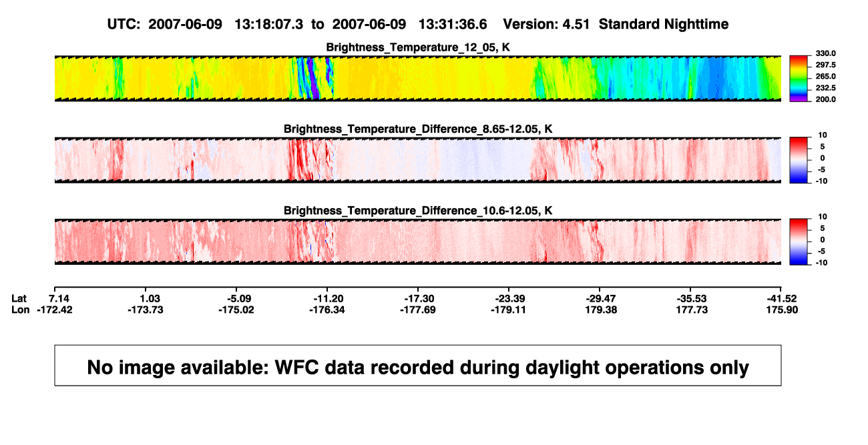Click the 'No image available' WFC message
This screenshot has height=445, width=868.
(418, 367)
